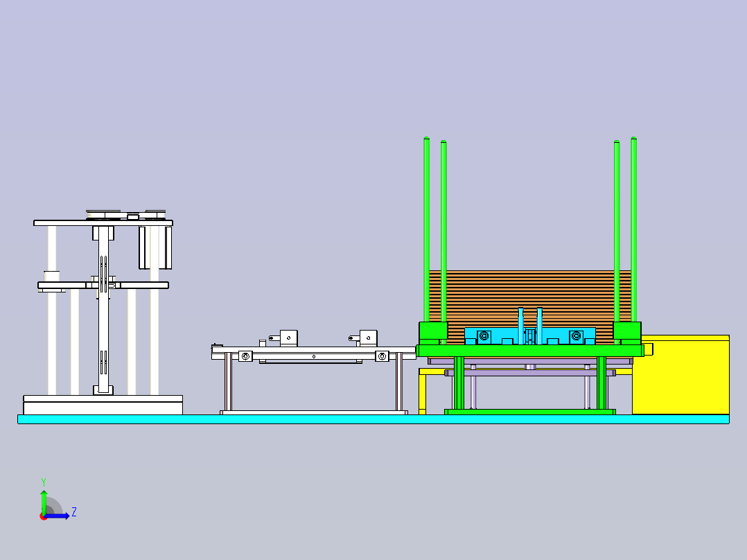Select the lower purple plate under the green table
Image resolution: width=747 pixels, height=560 pixels.
pyautogui.click(x=529, y=373)
